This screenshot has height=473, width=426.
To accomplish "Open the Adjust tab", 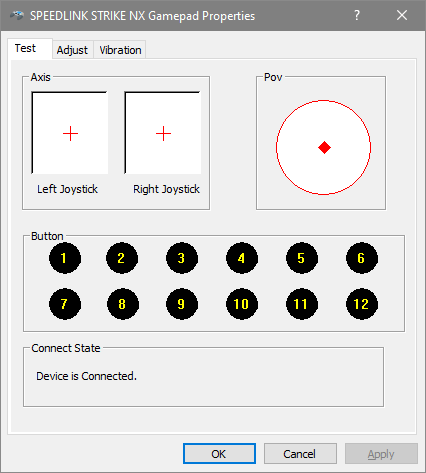I will point(72,50).
